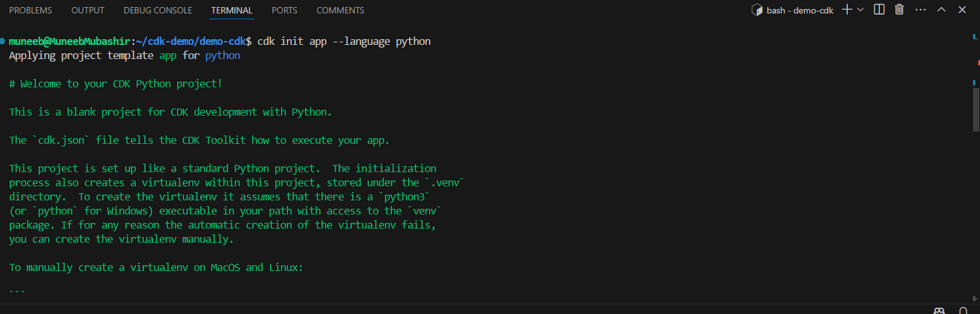Viewport: 980px width, 314px height.
Task: Open the ellipsis more actions menu
Action: 920,10
